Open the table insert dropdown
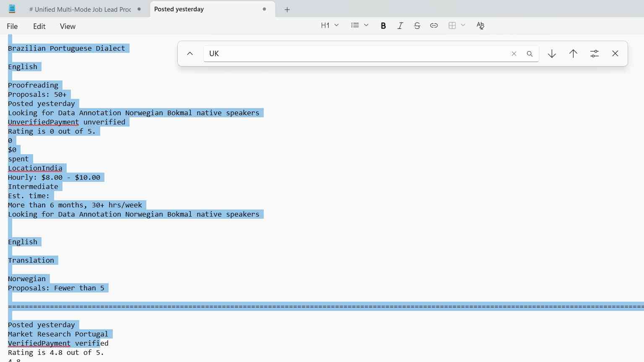The height and width of the screenshot is (362, 644). pyautogui.click(x=457, y=26)
